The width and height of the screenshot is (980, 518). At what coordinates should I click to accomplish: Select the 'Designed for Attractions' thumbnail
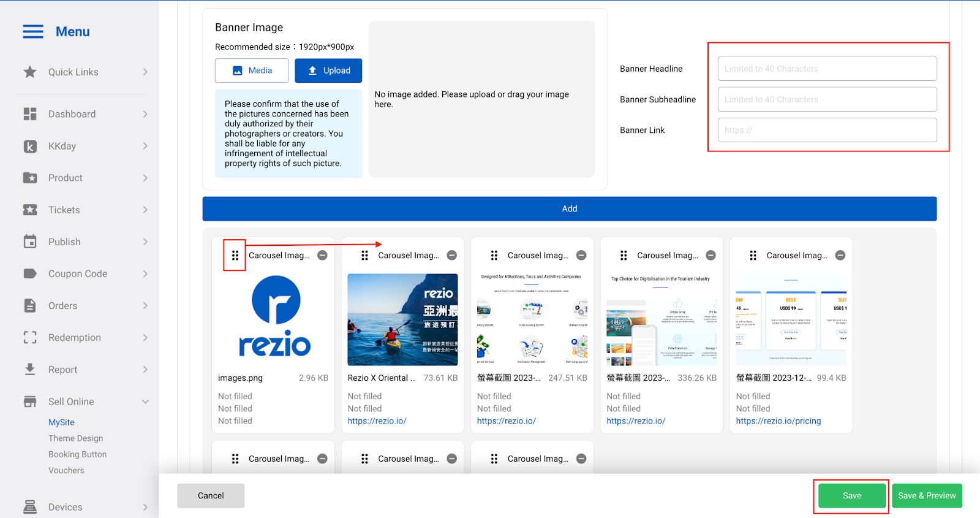[532, 319]
